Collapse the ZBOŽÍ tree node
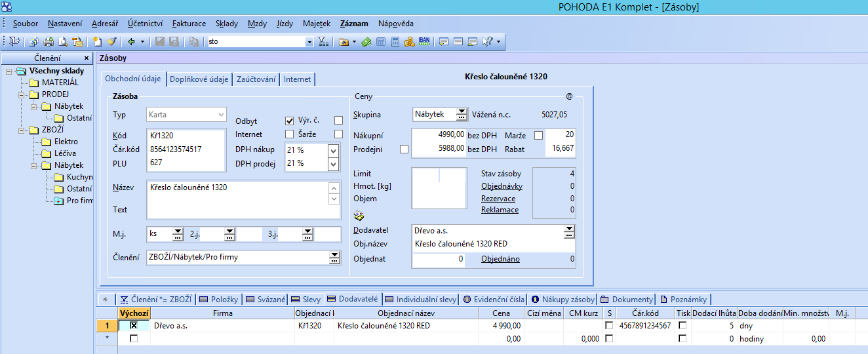The image size is (868, 354). point(22,130)
